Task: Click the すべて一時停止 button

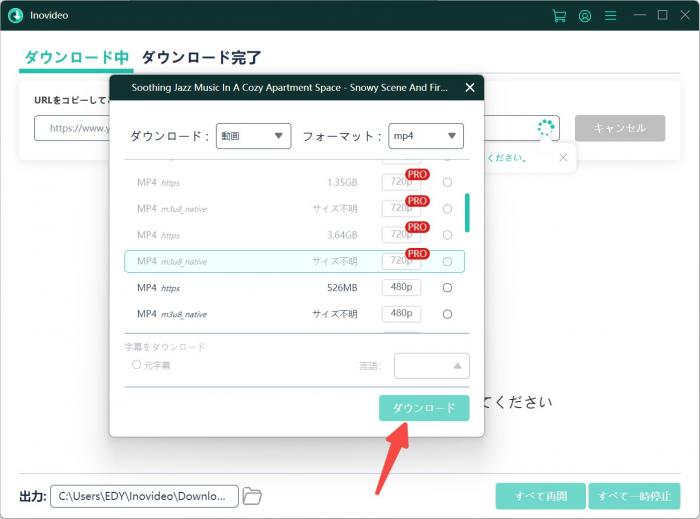Action: (634, 496)
